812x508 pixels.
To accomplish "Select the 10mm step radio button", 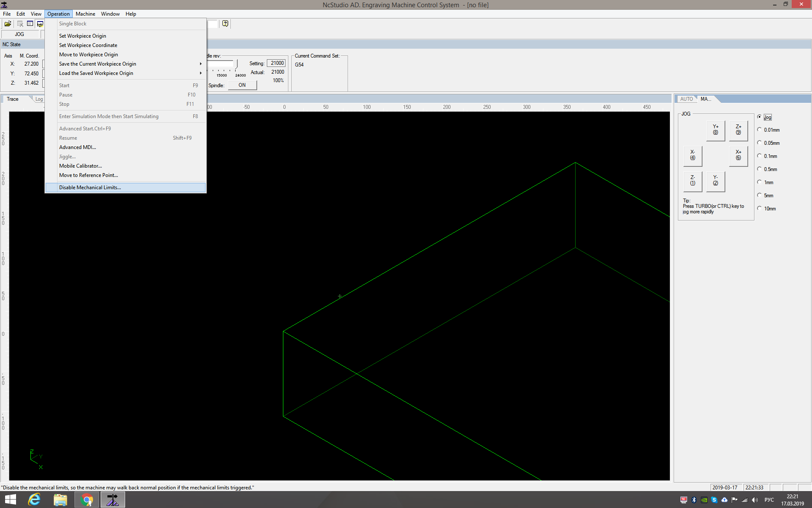I will tap(760, 209).
